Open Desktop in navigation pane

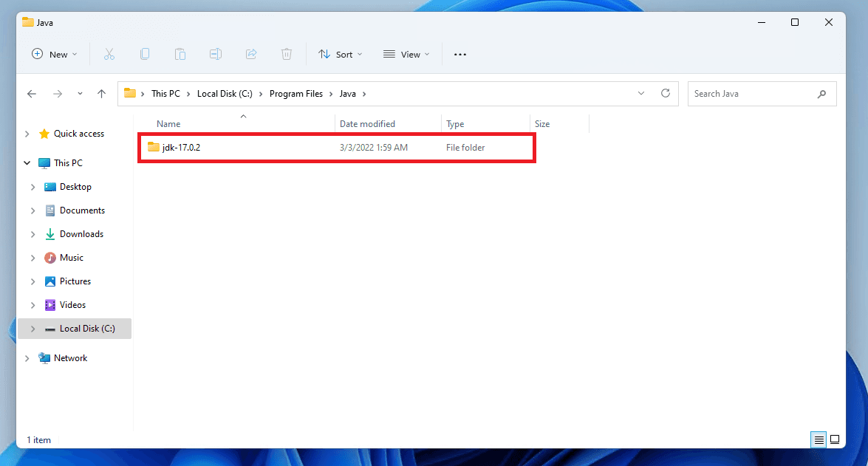tap(75, 187)
